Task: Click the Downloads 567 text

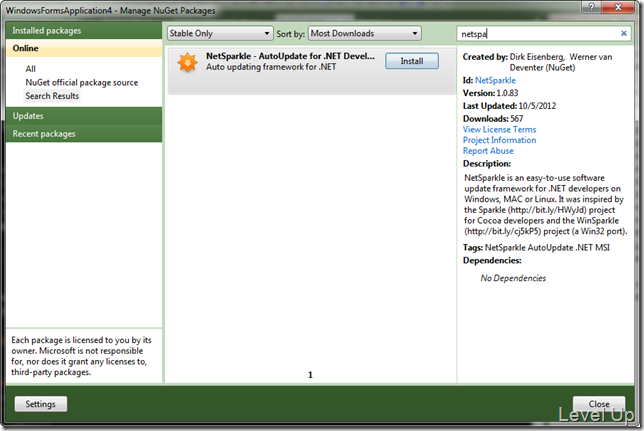Action: click(493, 118)
